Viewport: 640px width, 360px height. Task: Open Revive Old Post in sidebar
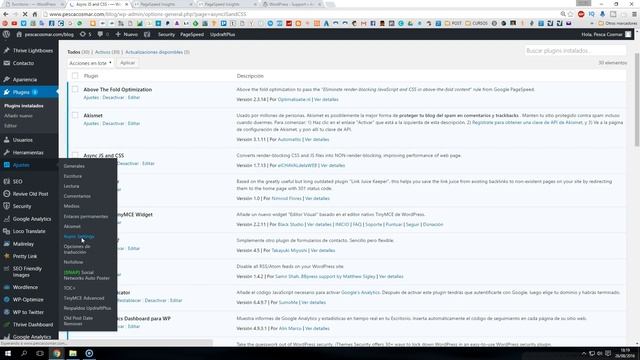point(29,194)
